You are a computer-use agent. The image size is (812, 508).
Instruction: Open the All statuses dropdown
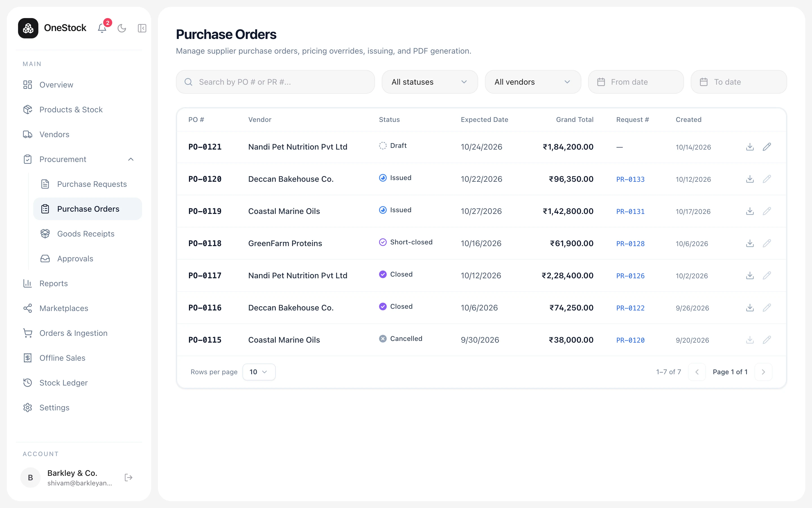(x=429, y=82)
